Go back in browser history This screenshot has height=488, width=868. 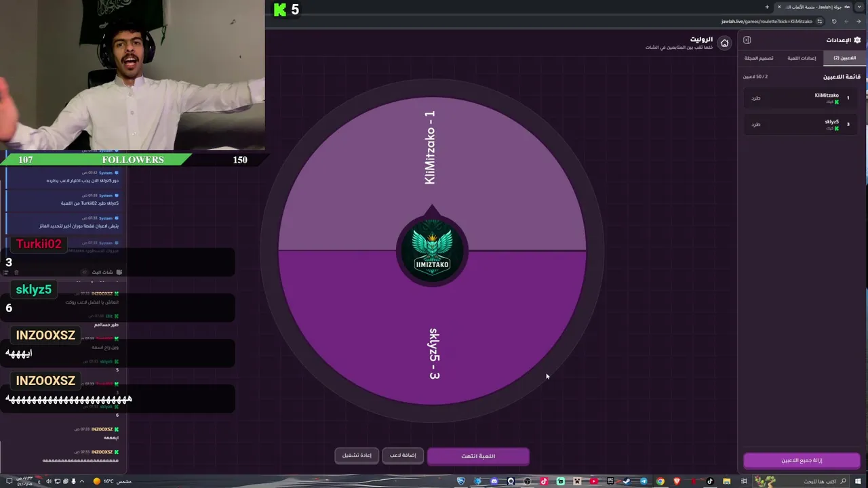click(859, 21)
